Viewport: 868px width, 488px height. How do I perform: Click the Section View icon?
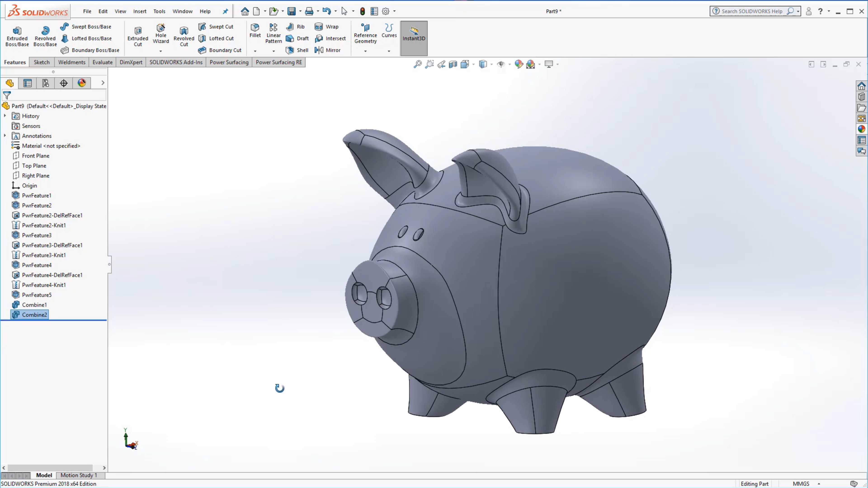tap(453, 64)
